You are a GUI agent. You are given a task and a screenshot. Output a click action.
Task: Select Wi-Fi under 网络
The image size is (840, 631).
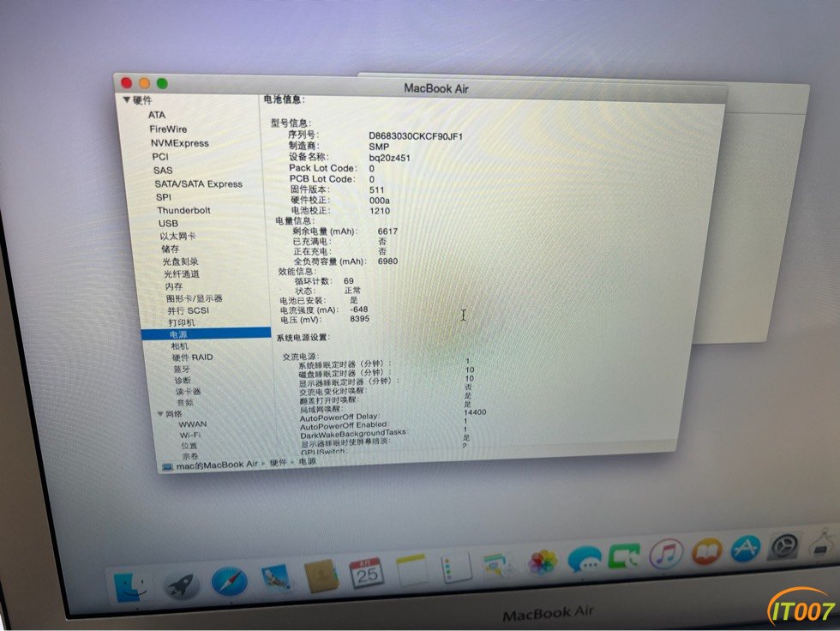(x=190, y=435)
